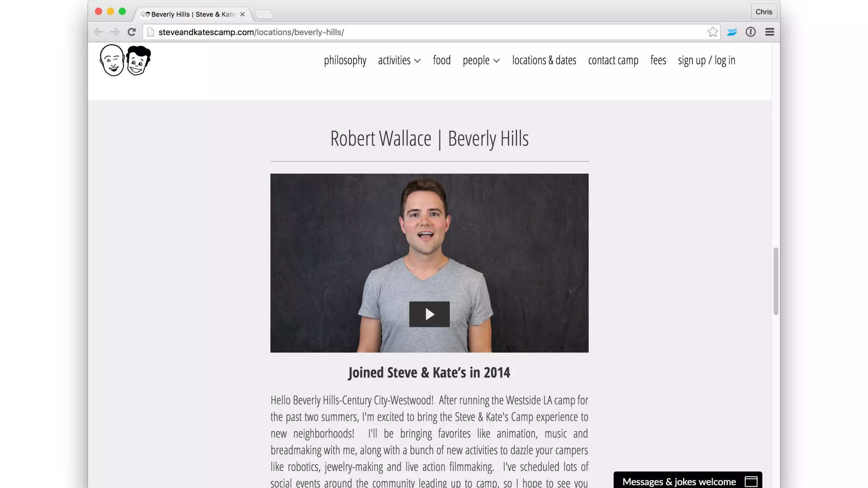
Task: Open the food page
Action: click(442, 61)
